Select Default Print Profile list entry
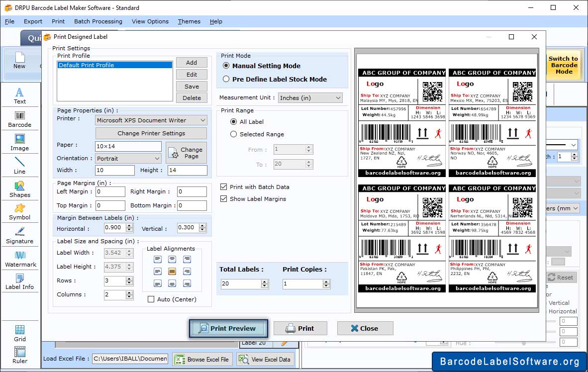 [x=115, y=65]
